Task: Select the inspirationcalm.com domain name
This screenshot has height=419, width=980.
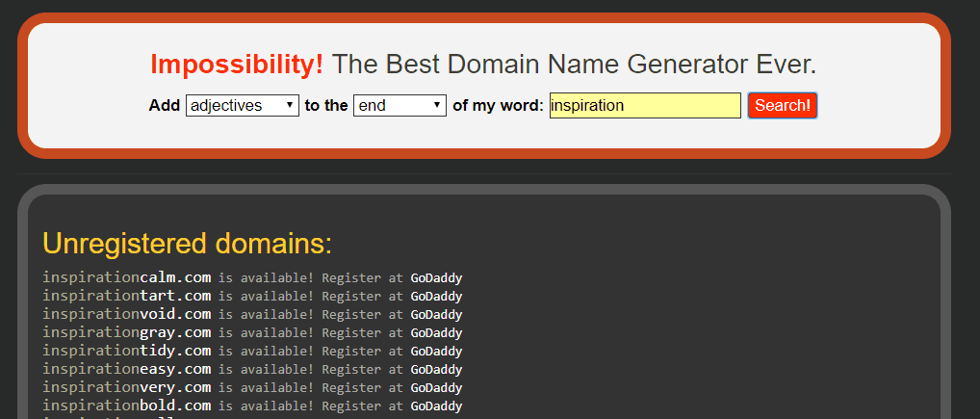Action: (x=126, y=278)
